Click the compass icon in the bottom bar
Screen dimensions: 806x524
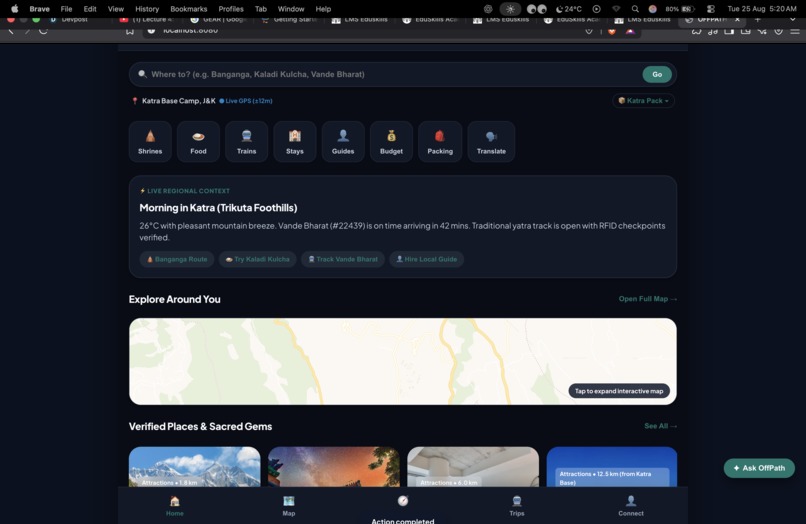pyautogui.click(x=403, y=500)
